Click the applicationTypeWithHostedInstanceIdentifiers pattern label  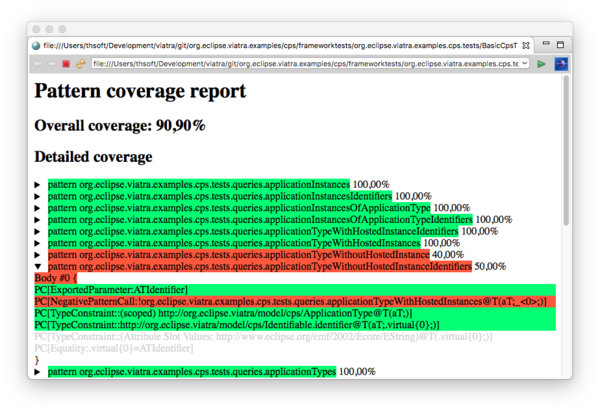[x=253, y=231]
